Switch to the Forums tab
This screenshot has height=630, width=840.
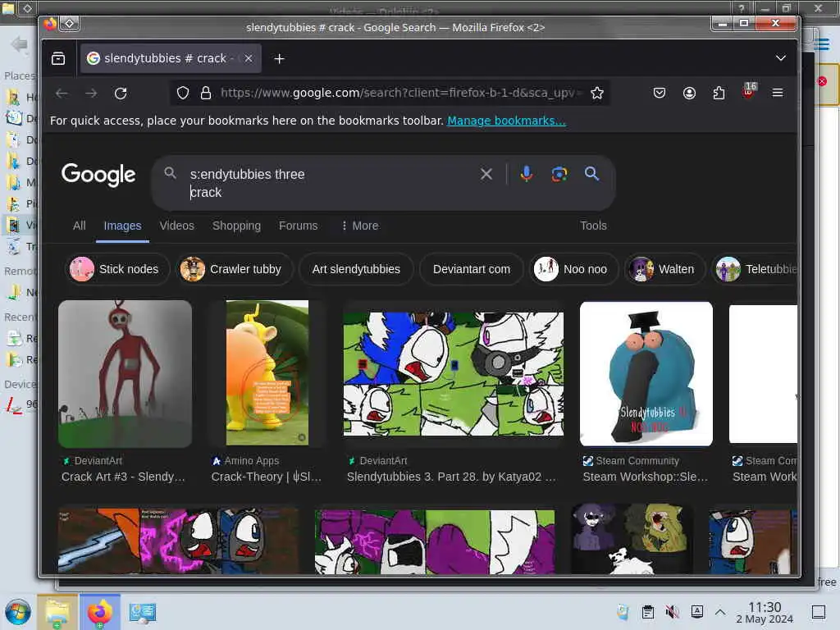[298, 226]
